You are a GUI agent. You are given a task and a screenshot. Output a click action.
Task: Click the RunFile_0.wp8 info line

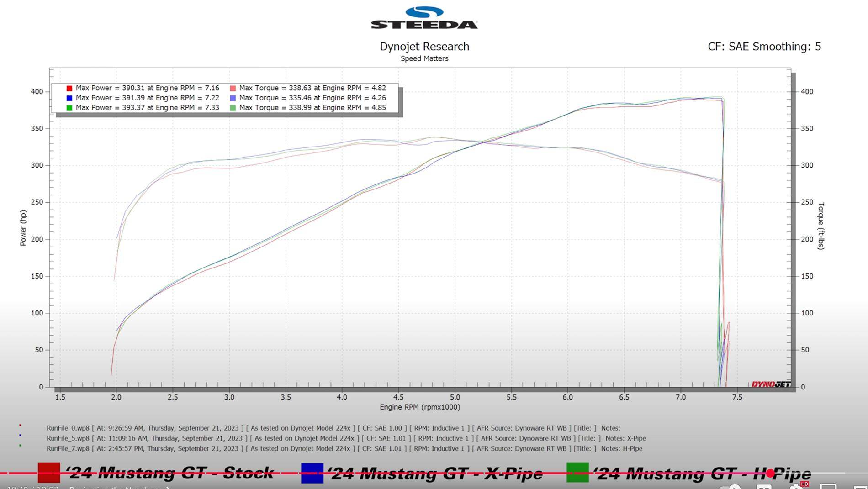coord(333,428)
